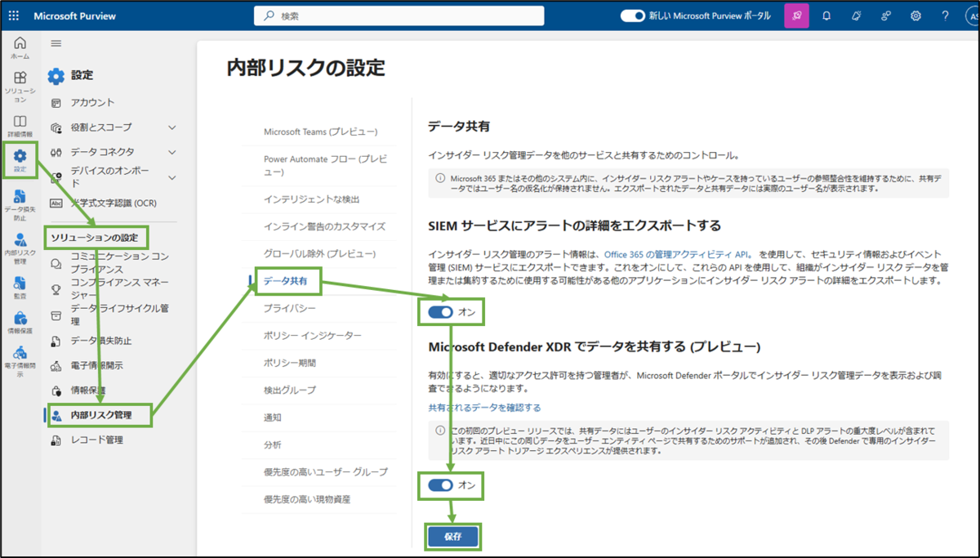Viewport: 980px width, 558px height.
Task: Toggle 新しい Microsoft Purview ポータル switch
Action: (x=633, y=16)
